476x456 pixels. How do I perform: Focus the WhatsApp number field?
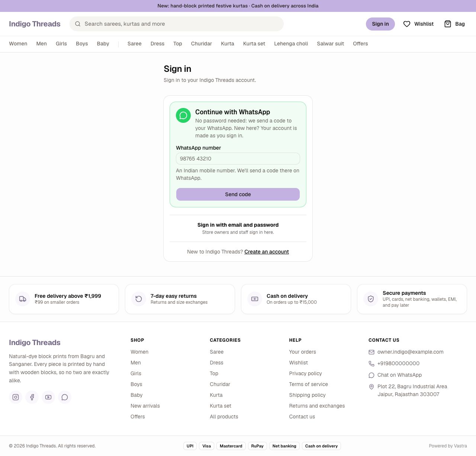(x=238, y=159)
